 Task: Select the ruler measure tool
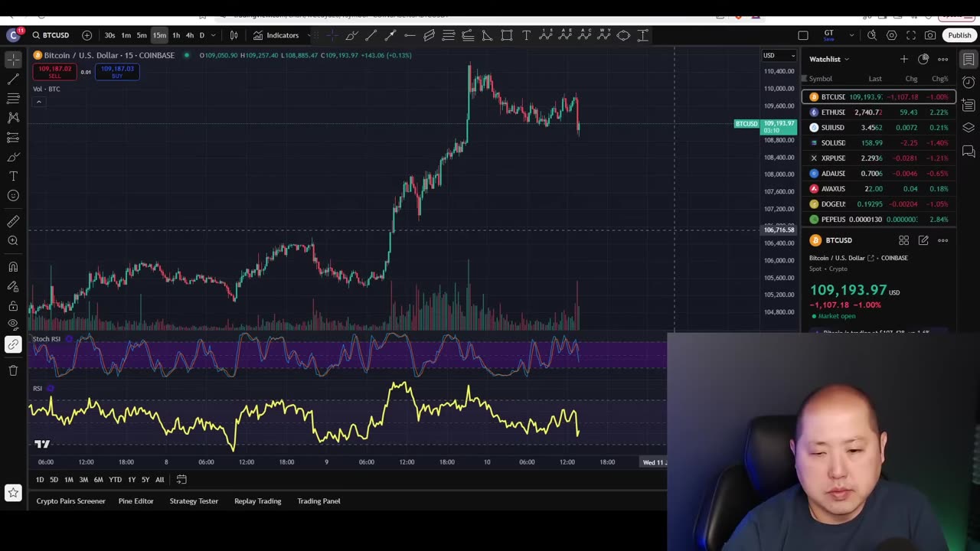pos(13,221)
